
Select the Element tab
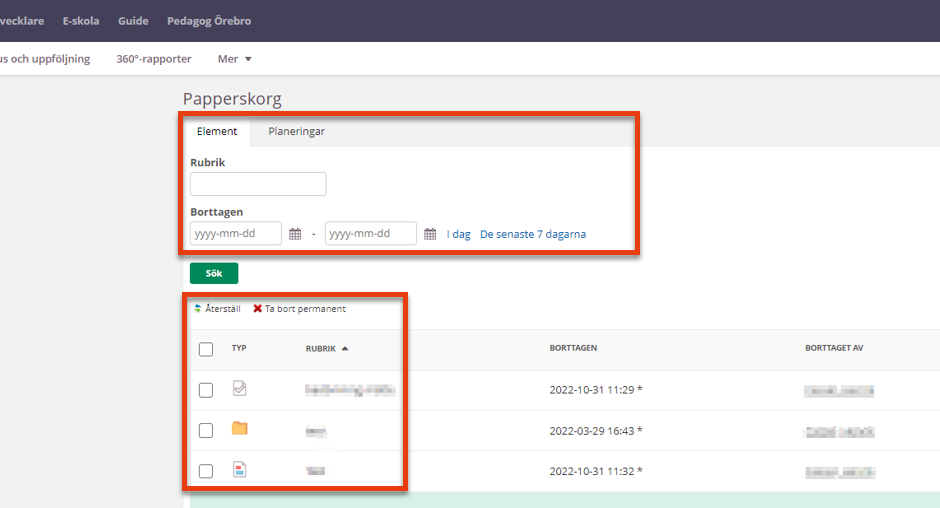click(x=217, y=131)
